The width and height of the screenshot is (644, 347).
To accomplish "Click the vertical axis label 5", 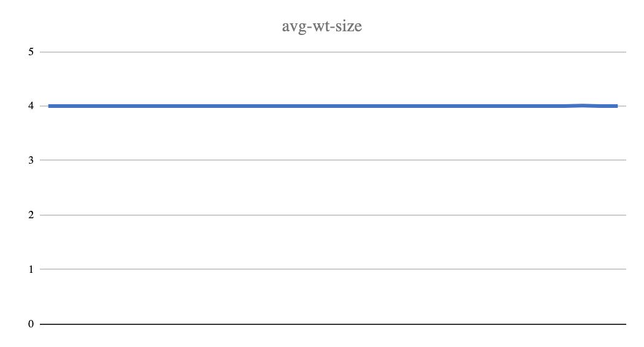I will point(31,51).
